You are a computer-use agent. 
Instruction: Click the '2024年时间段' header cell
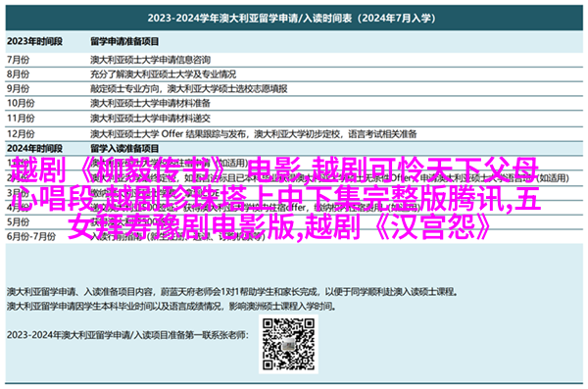tap(34, 149)
